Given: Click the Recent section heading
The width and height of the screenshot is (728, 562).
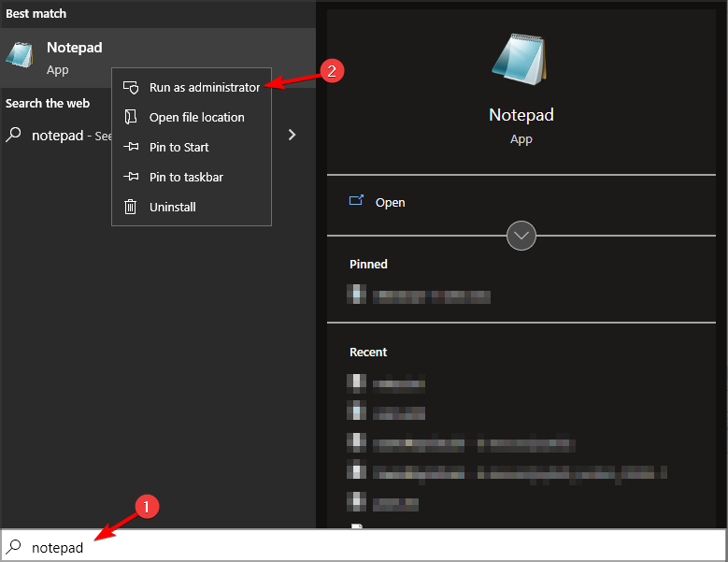Looking at the screenshot, I should pos(367,352).
